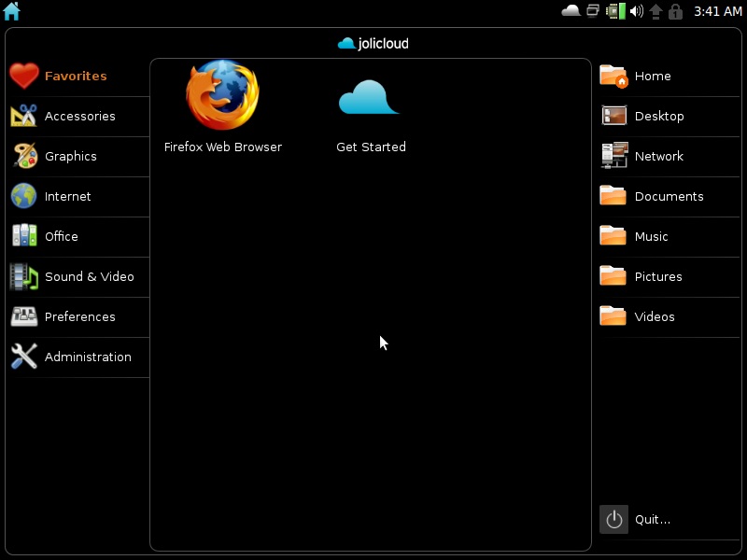This screenshot has height=560, width=747.
Task: Click the Home place label
Action: click(x=653, y=77)
